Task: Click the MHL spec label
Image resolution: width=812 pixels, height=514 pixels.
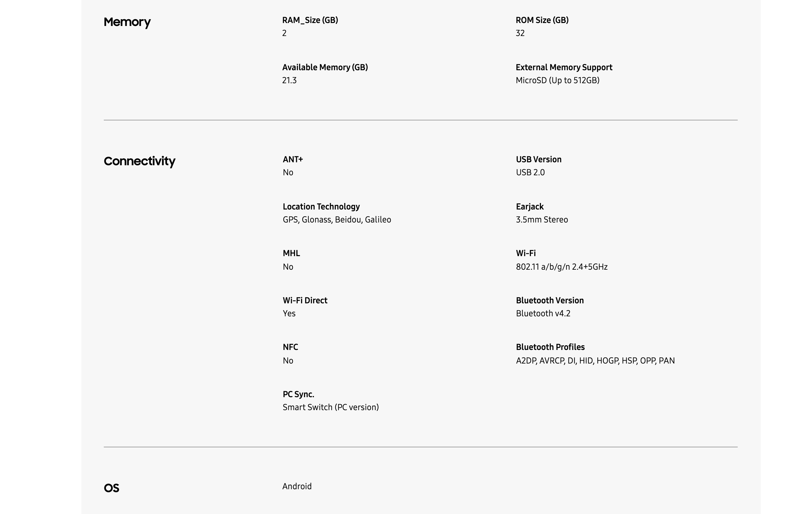Action: click(291, 253)
